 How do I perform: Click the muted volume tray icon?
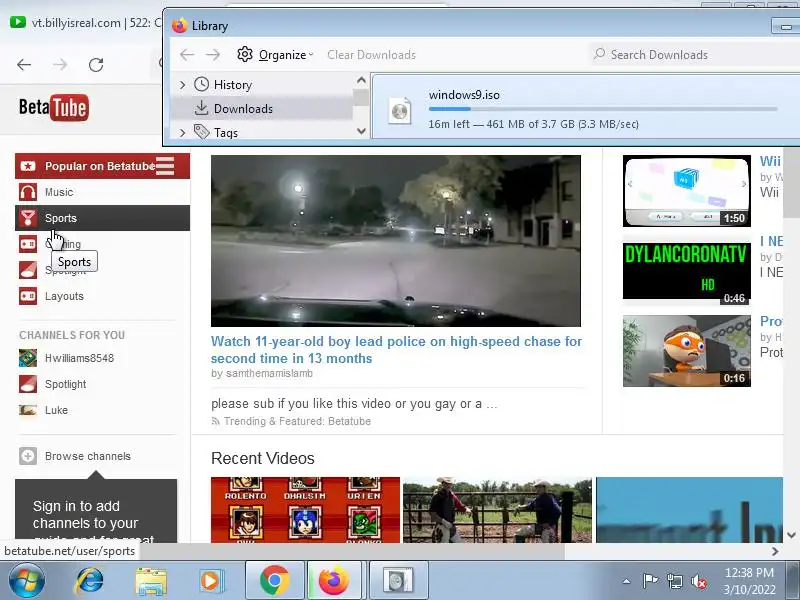coord(699,581)
